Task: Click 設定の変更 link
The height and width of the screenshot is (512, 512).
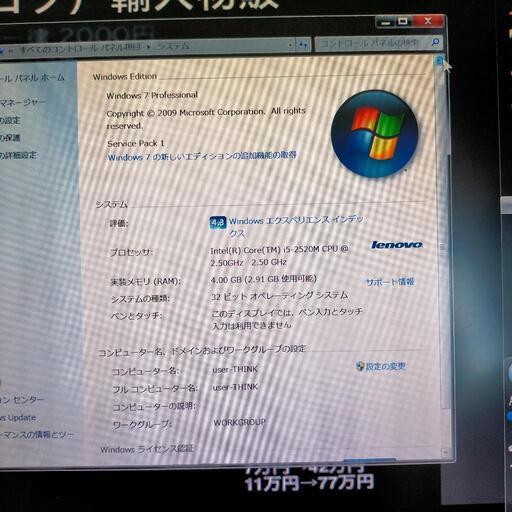Action: [x=386, y=366]
